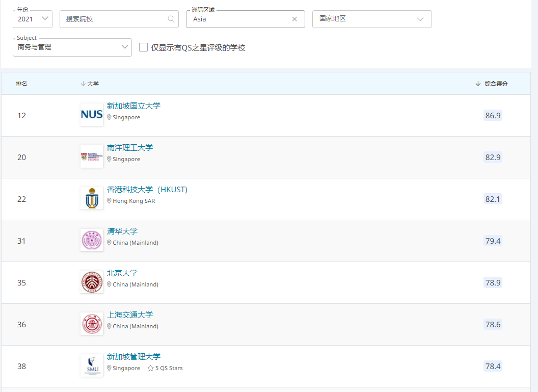Image resolution: width=538 pixels, height=392 pixels.
Task: Click the Shanghai Jiao Tong University logo
Action: point(92,324)
